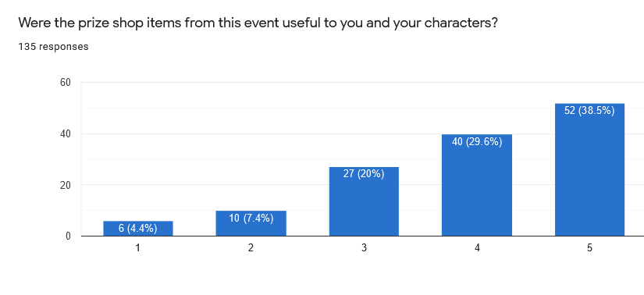Click the 40 (29.6%) data label

pyautogui.click(x=477, y=142)
